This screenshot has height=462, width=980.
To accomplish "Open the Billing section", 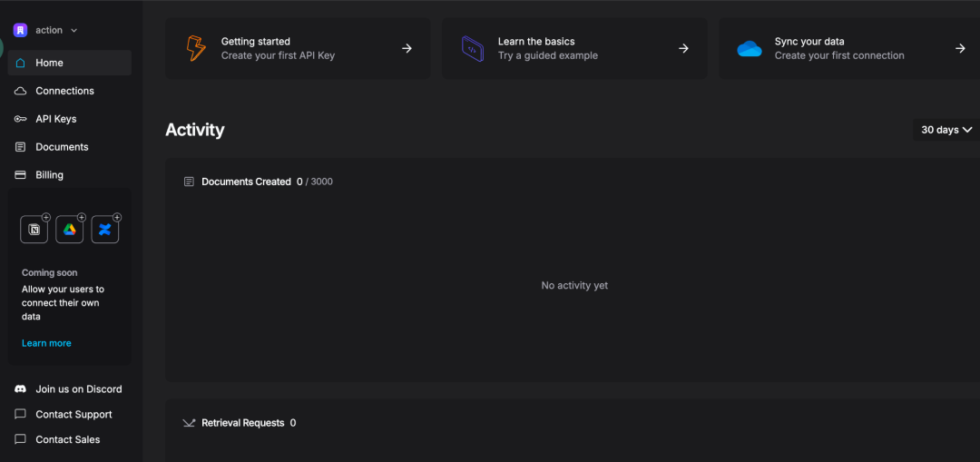I will click(49, 175).
